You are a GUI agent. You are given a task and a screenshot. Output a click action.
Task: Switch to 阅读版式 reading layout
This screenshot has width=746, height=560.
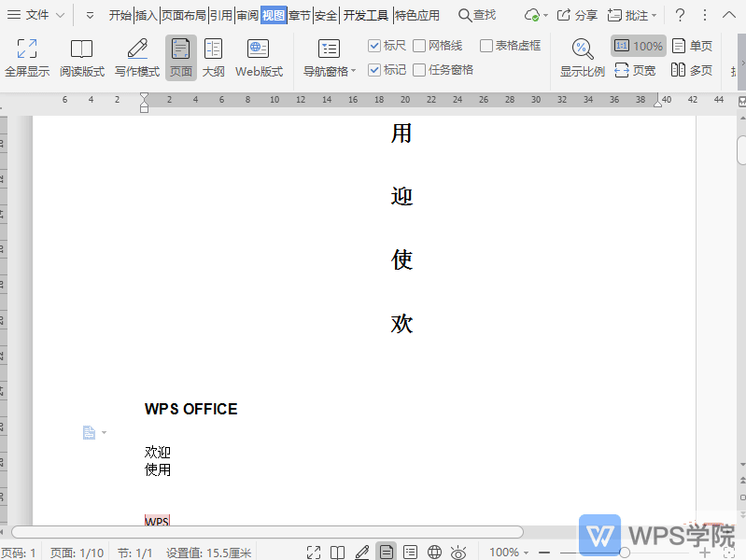(x=82, y=58)
